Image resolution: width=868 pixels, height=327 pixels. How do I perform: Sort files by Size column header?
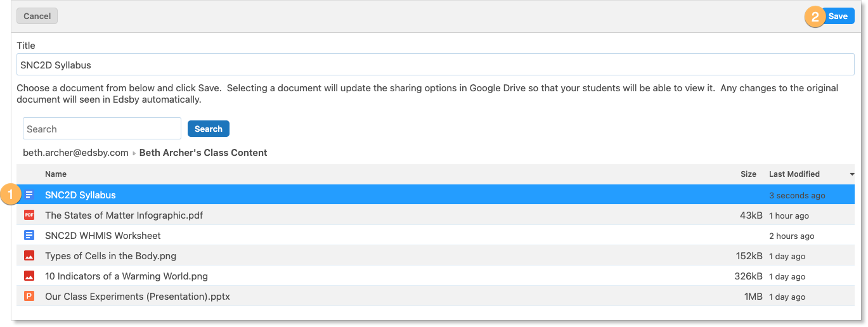[748, 174]
